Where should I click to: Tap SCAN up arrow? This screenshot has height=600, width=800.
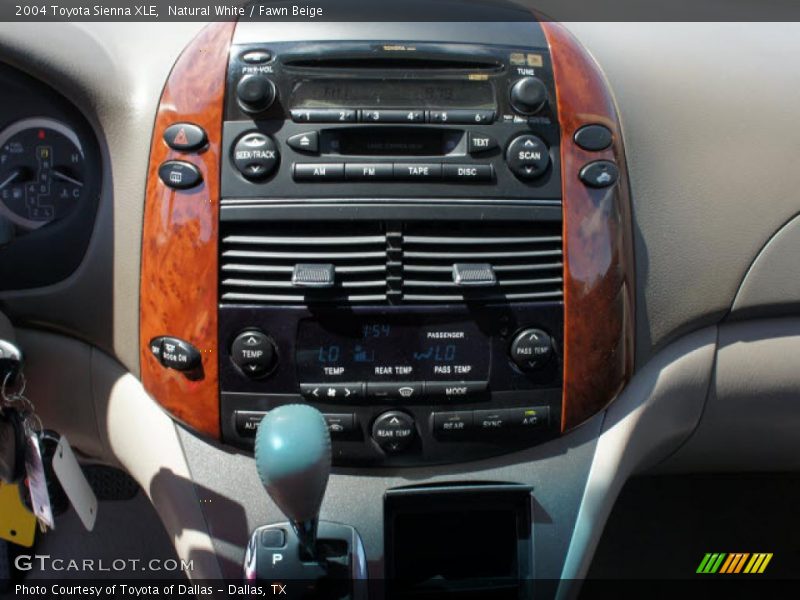(529, 142)
